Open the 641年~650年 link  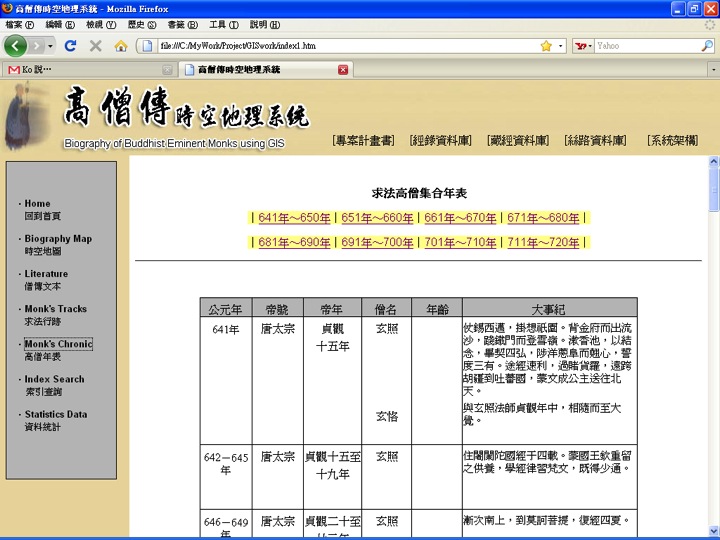[294, 218]
